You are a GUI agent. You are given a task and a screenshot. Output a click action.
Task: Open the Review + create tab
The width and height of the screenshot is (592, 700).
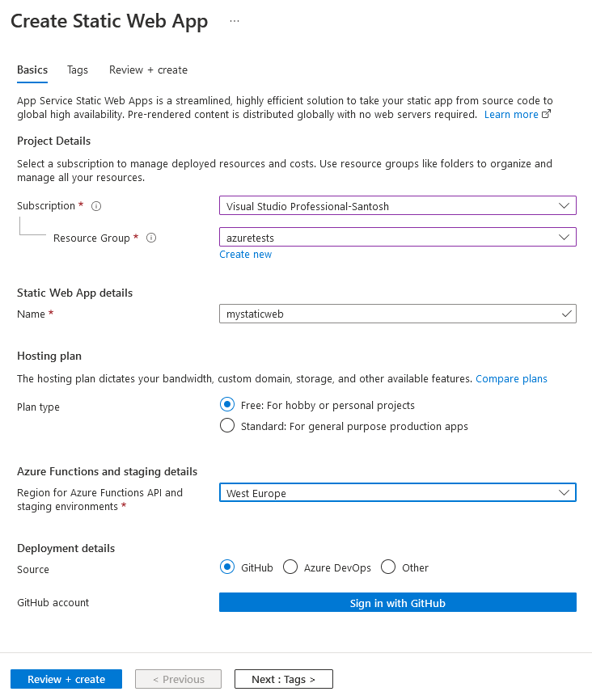(x=148, y=70)
